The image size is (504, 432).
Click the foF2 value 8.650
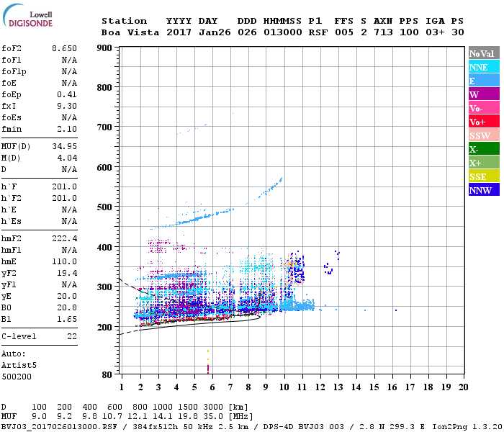tap(64, 48)
